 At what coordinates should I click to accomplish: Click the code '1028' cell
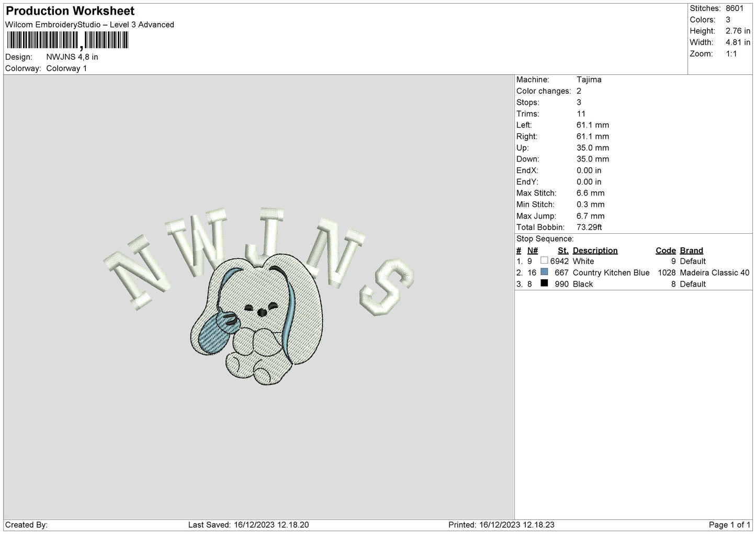[667, 272]
